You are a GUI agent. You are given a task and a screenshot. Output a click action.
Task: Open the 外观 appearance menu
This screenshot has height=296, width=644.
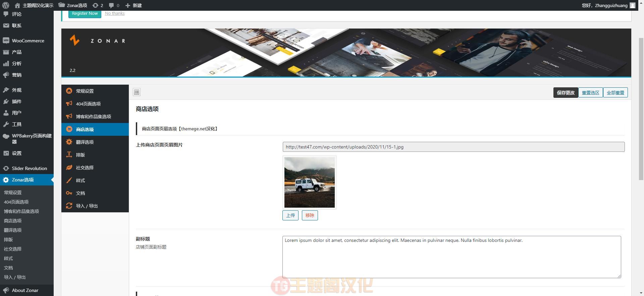tap(27, 90)
